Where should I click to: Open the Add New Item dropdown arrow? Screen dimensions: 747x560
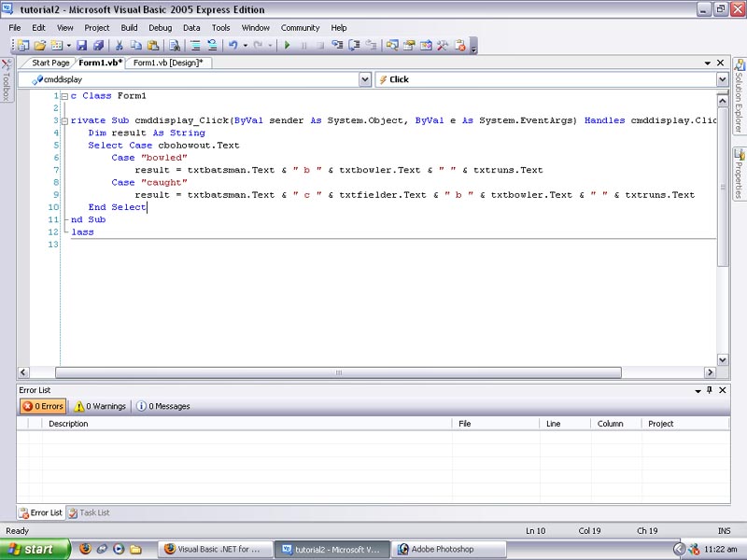68,45
